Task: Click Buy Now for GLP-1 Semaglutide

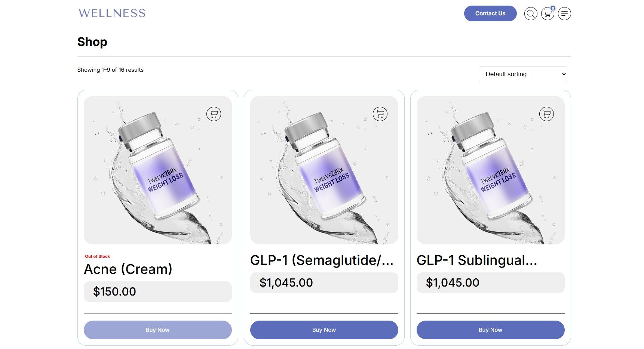Action: click(324, 330)
